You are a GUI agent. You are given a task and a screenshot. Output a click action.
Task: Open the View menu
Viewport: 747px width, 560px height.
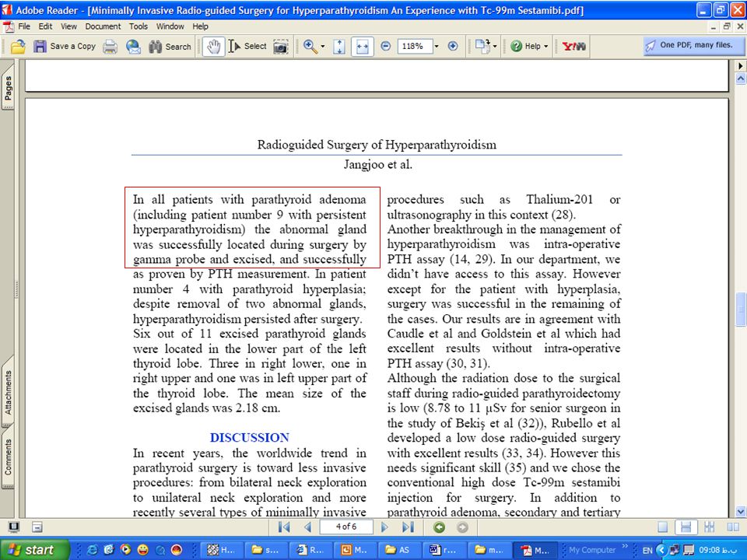coord(68,26)
